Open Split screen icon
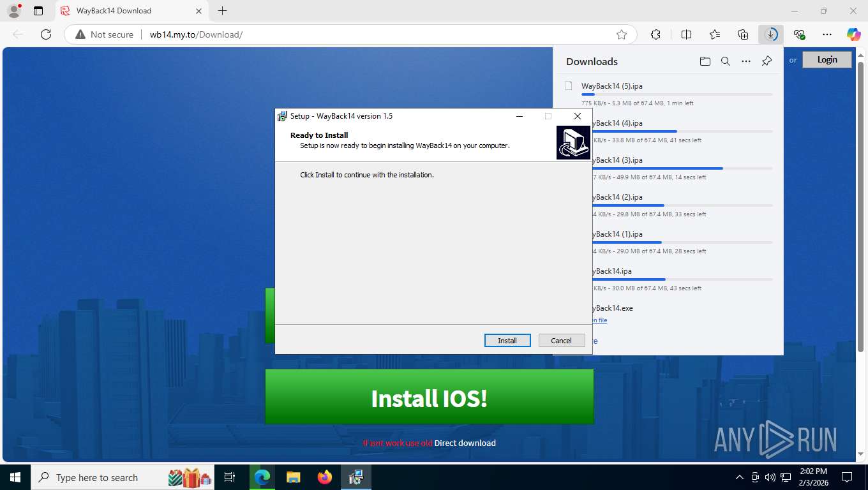The width and height of the screenshot is (868, 490). 686,34
